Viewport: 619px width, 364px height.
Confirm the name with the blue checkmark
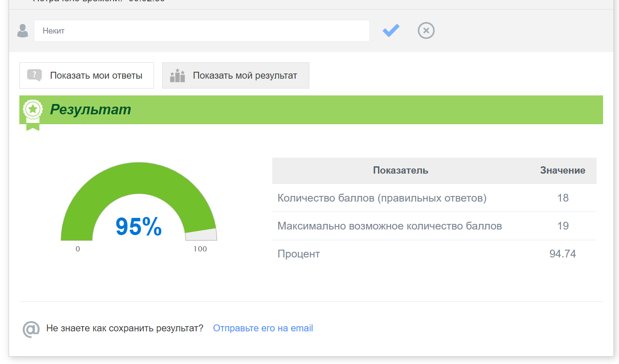point(391,31)
